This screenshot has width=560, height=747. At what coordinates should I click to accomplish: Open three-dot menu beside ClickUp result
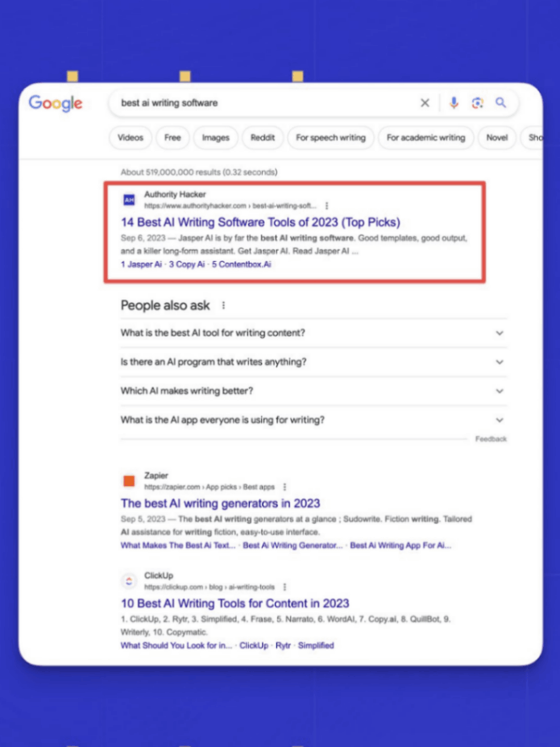click(284, 587)
